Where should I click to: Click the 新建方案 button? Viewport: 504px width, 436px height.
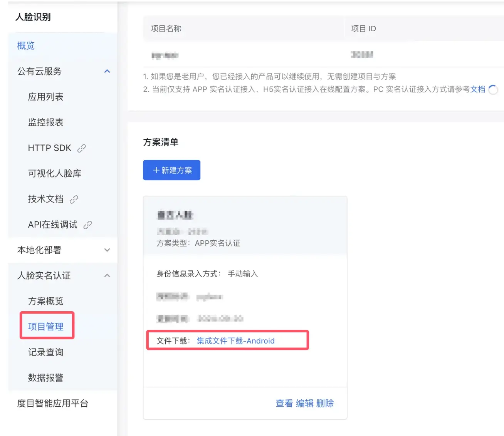tap(171, 170)
